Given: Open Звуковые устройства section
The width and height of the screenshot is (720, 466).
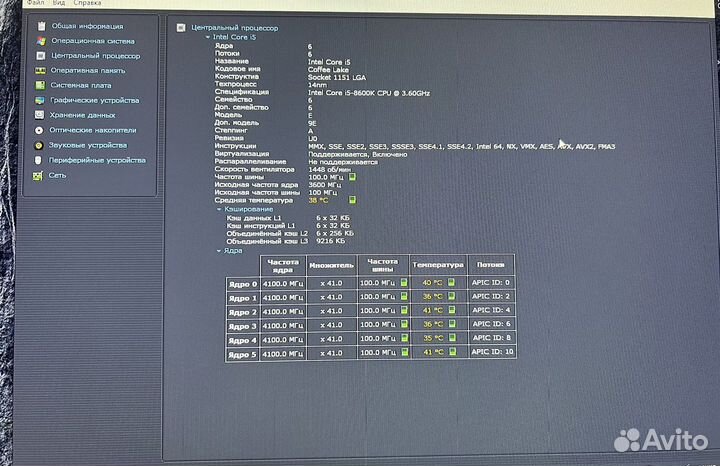Looking at the screenshot, I should [x=88, y=145].
